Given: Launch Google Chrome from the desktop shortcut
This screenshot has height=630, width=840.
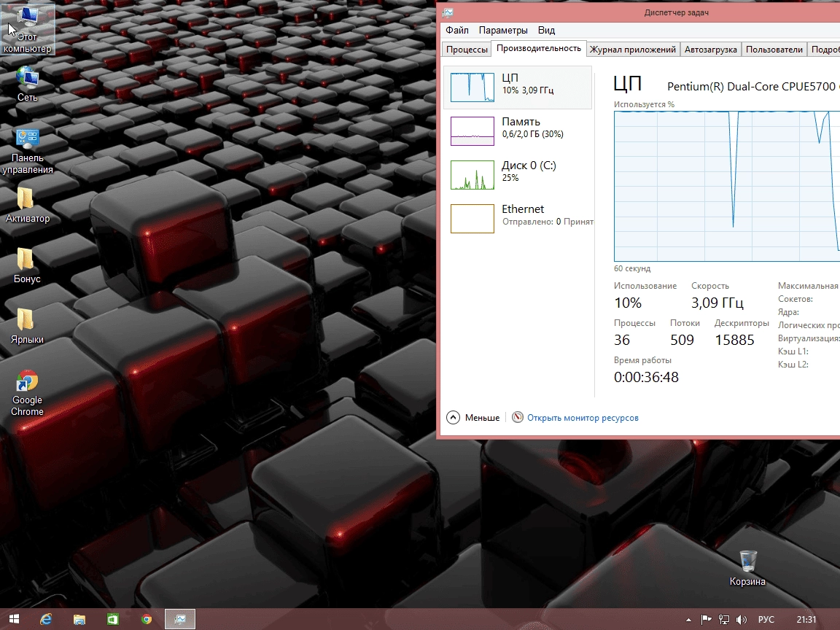Looking at the screenshot, I should tap(27, 393).
